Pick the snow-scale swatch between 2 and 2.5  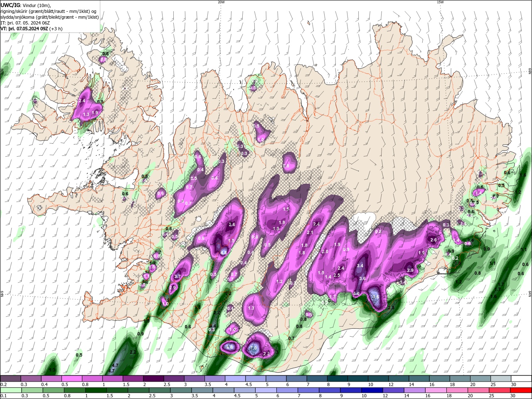click(x=153, y=379)
